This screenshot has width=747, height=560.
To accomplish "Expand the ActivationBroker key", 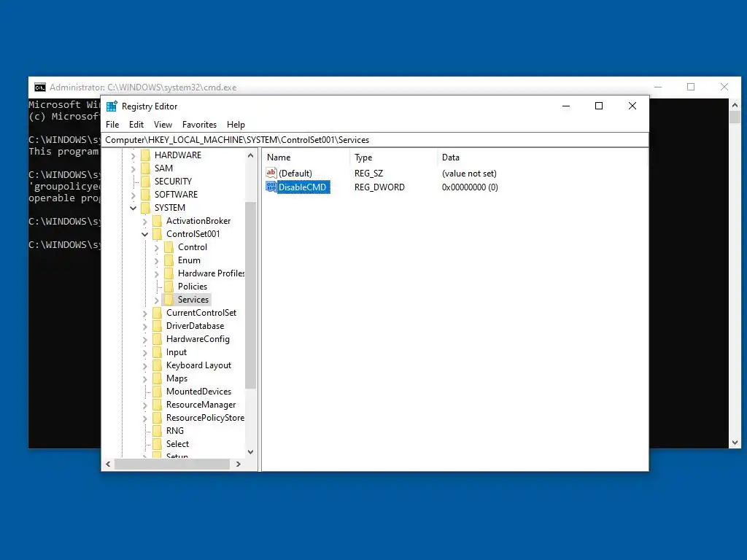I will (x=145, y=221).
